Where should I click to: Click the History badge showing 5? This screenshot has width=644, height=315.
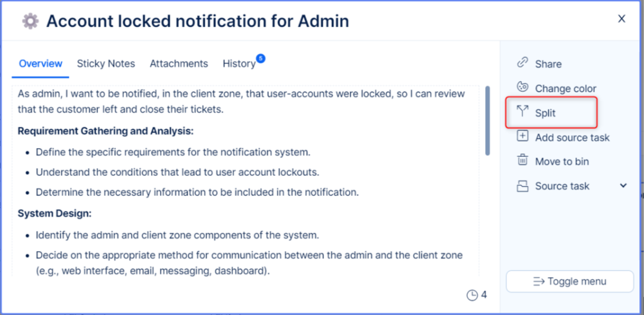pos(260,58)
